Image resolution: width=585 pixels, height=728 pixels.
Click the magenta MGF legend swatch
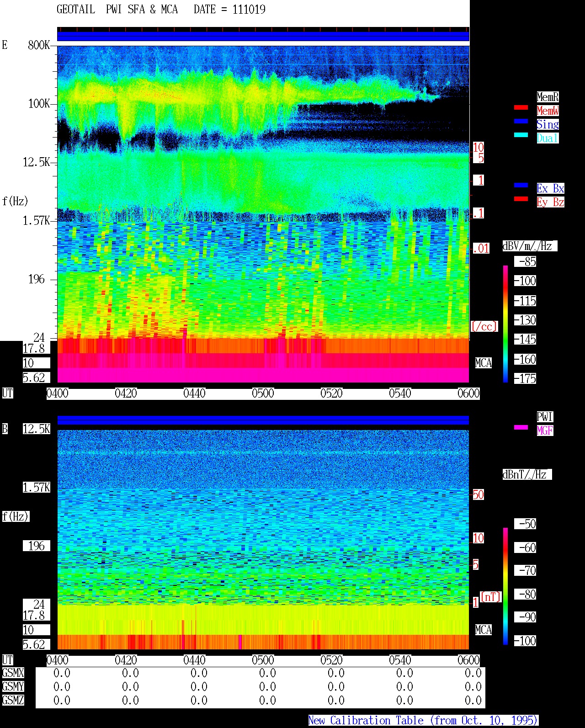[521, 427]
